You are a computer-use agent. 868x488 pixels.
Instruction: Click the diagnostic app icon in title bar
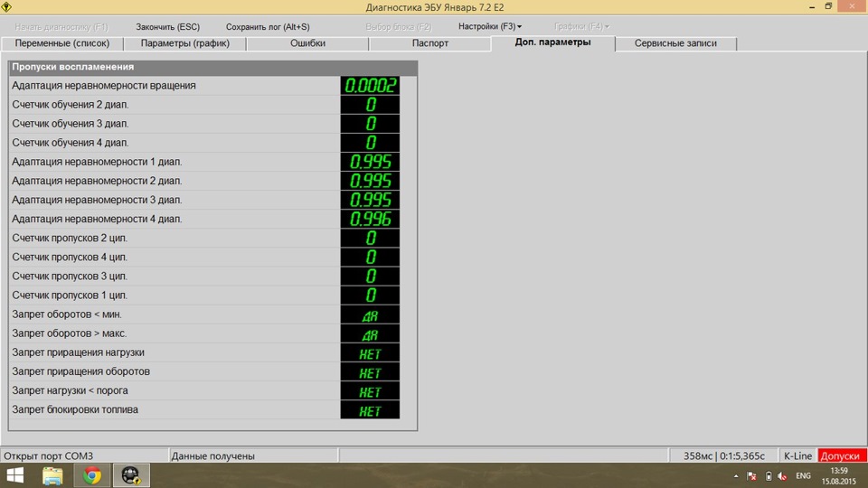click(8, 7)
